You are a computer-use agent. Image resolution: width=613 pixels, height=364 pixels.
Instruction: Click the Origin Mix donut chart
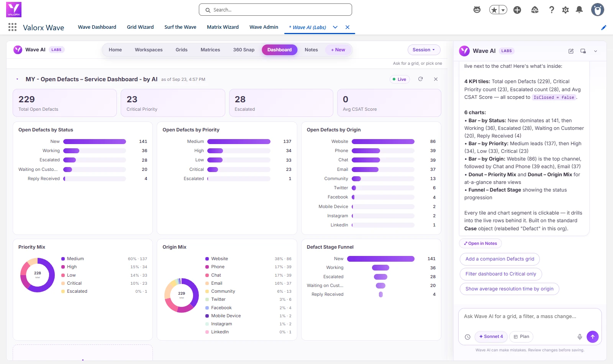(x=182, y=295)
